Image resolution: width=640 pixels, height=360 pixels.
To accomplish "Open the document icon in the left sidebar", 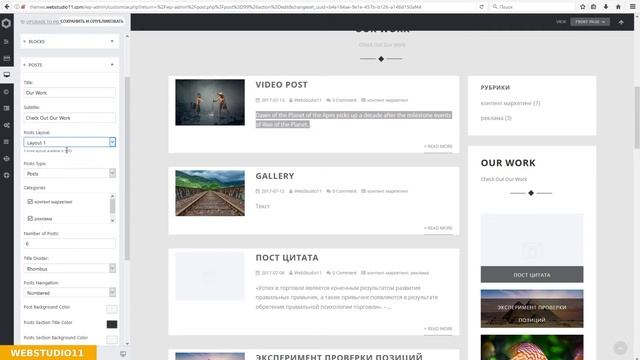I will click(x=7, y=42).
